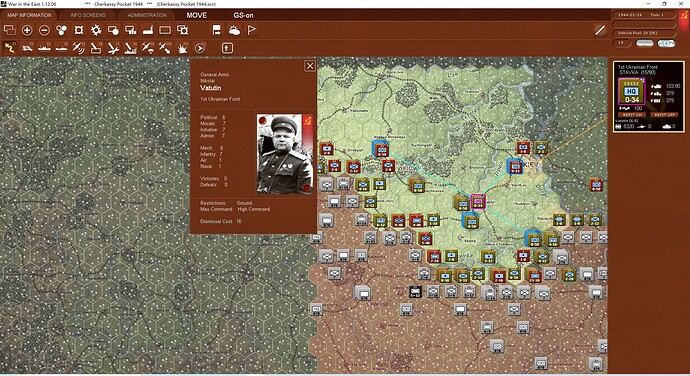This screenshot has height=376, width=690.
Task: Switch the HQ to REFIT OFF
Action: (x=664, y=114)
